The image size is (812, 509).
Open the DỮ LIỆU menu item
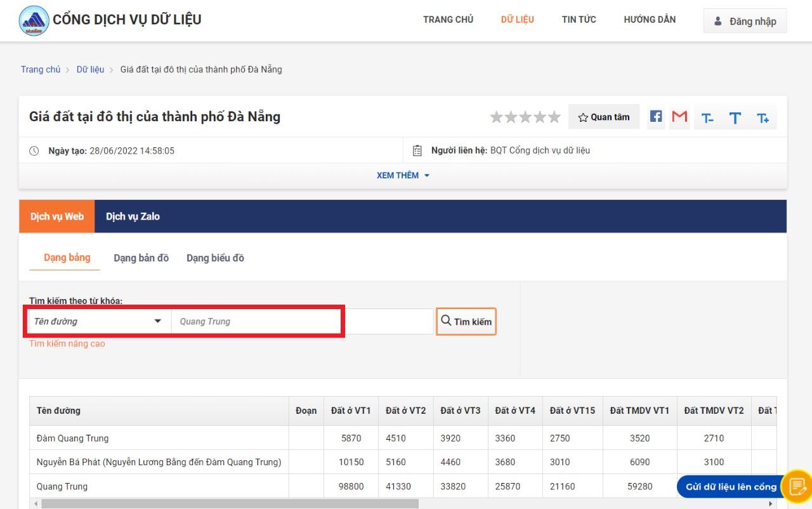point(517,20)
